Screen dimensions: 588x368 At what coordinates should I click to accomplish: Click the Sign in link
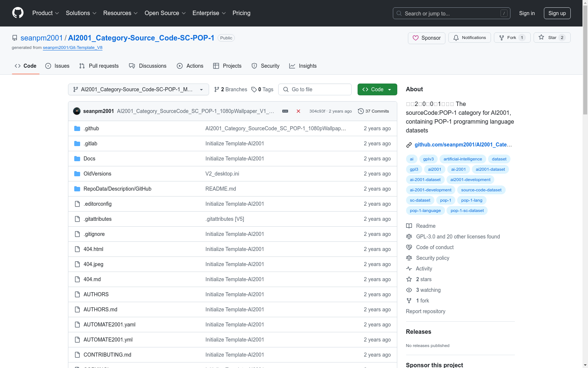click(x=527, y=13)
